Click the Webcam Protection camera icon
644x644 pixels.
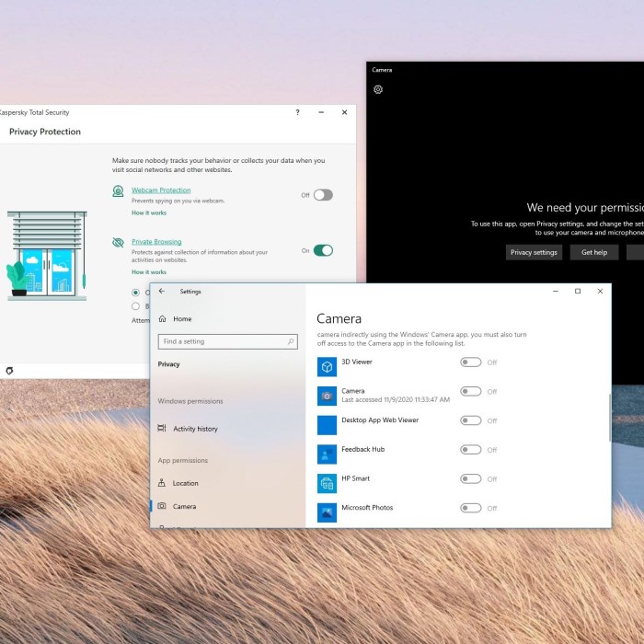(x=118, y=191)
